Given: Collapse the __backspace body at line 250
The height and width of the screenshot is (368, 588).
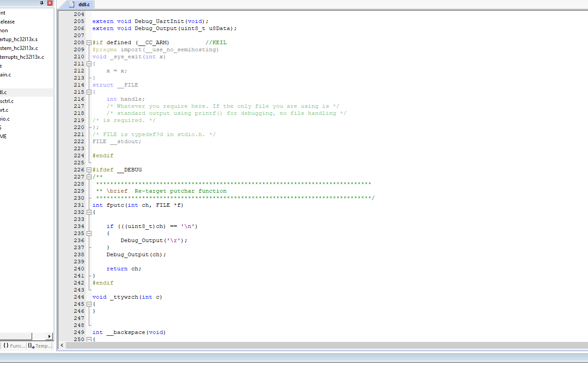Looking at the screenshot, I should click(89, 339).
